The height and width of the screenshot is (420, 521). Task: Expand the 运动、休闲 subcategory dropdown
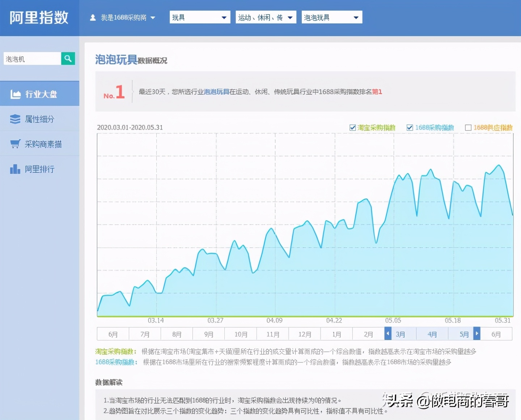tap(266, 17)
